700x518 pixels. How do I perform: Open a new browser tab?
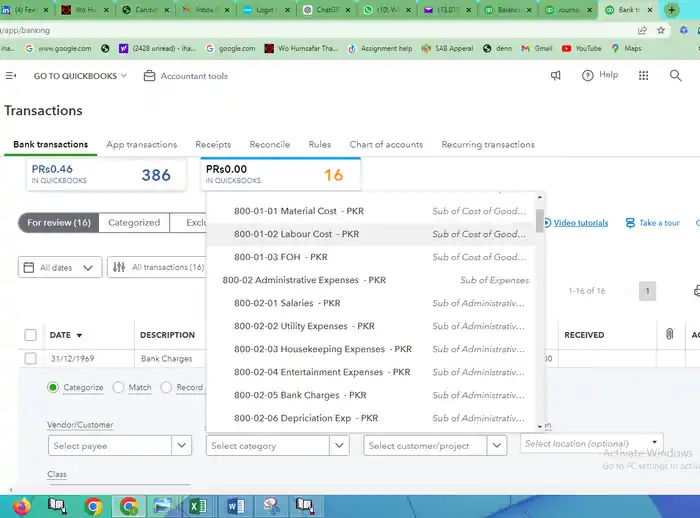671,9
